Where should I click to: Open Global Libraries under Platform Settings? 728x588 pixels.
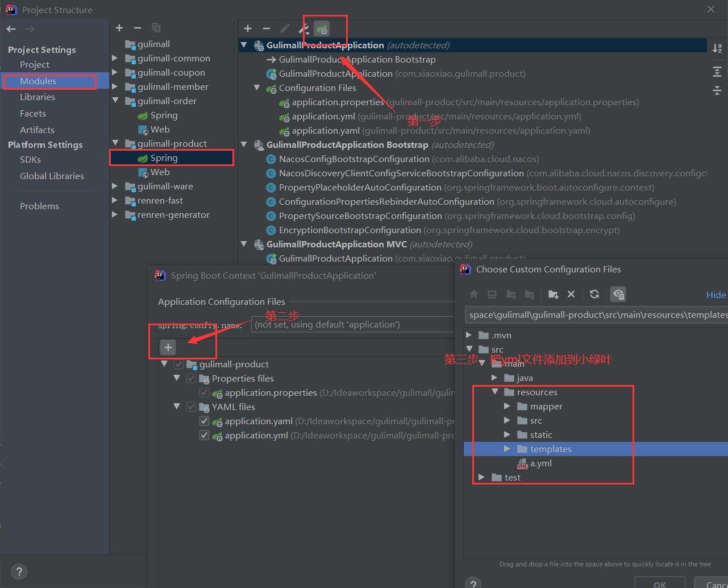point(52,176)
